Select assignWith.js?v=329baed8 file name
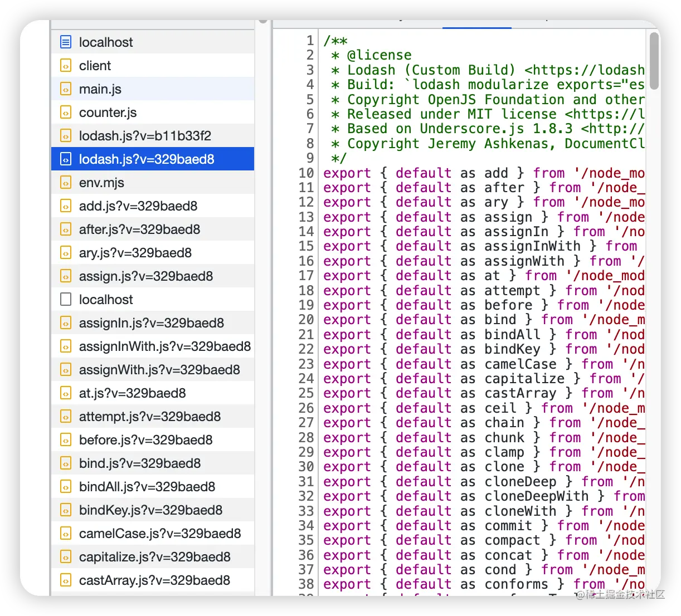 pos(159,370)
